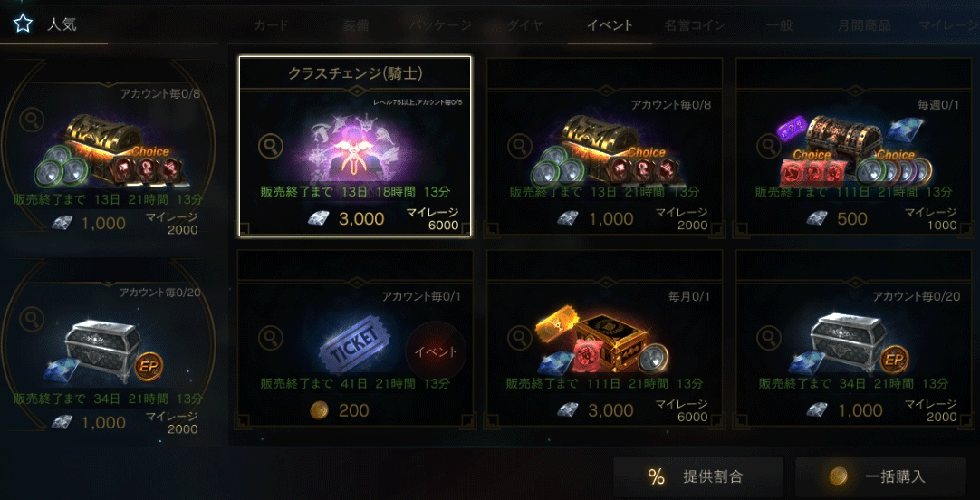This screenshot has width=980, height=500.
Task: Click the 一括購入 bulk purchase button
Action: [880, 476]
